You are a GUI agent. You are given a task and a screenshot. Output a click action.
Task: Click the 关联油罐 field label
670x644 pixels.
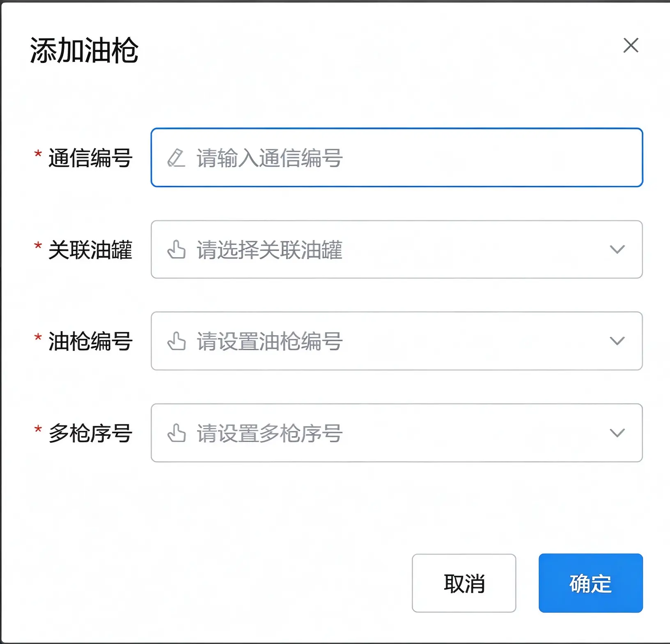[x=90, y=250]
